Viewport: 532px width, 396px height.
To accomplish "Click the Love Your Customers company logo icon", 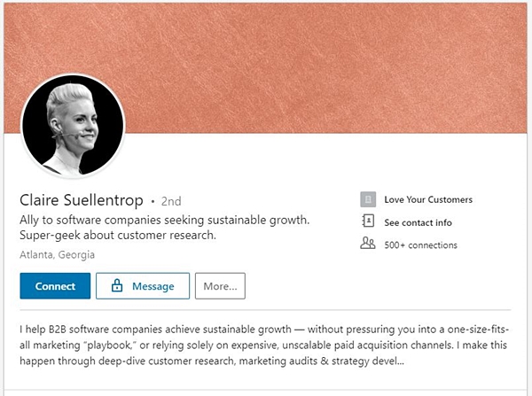I will click(x=368, y=199).
